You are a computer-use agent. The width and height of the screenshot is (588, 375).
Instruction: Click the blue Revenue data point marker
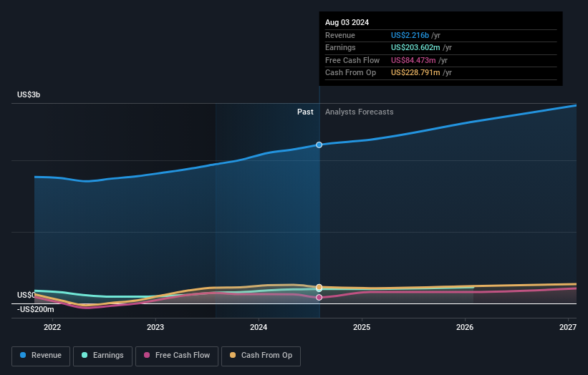319,145
